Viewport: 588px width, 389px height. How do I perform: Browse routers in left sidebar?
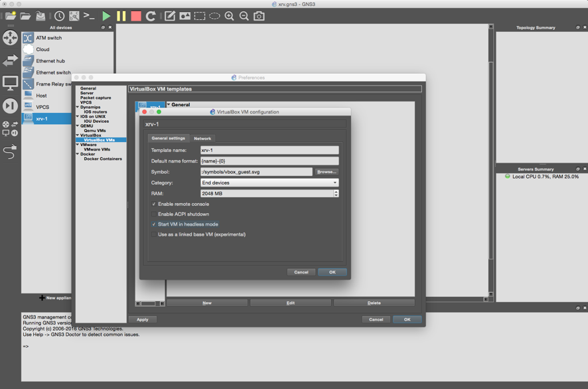pos(10,38)
